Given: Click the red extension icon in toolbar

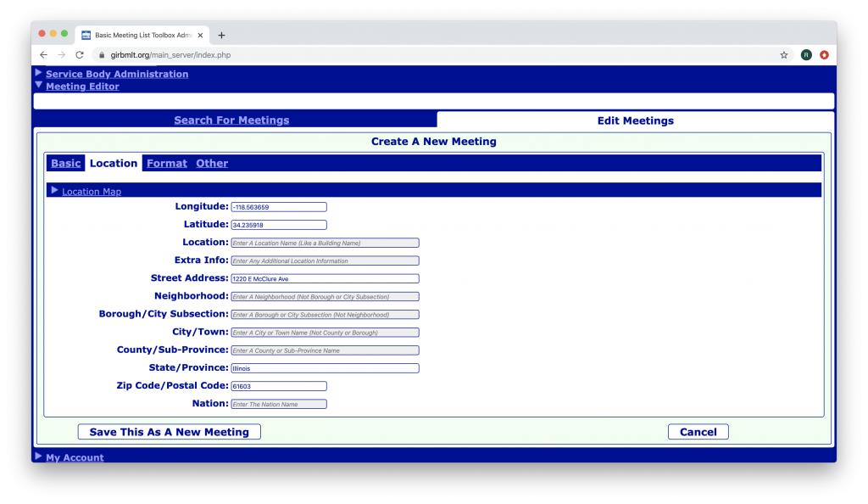Looking at the screenshot, I should pos(824,55).
